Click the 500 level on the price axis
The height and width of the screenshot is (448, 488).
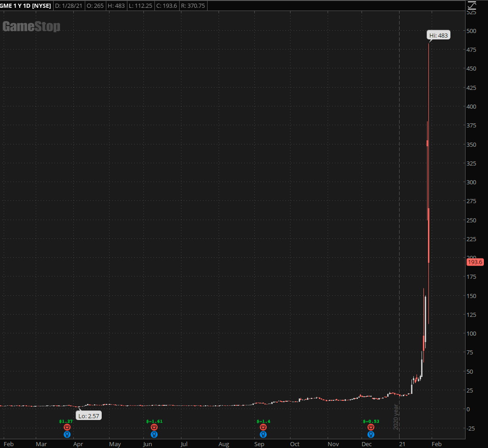[x=472, y=31]
